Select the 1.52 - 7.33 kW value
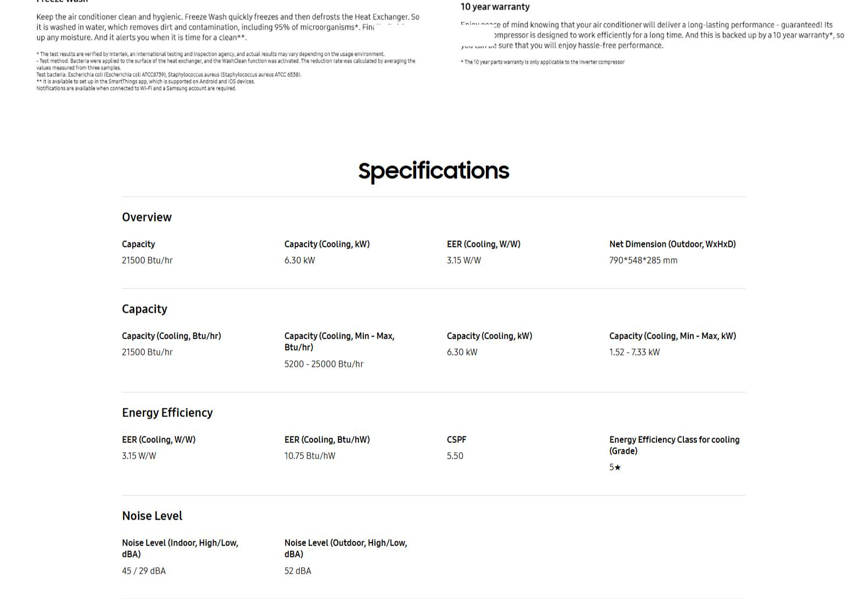 tap(634, 352)
